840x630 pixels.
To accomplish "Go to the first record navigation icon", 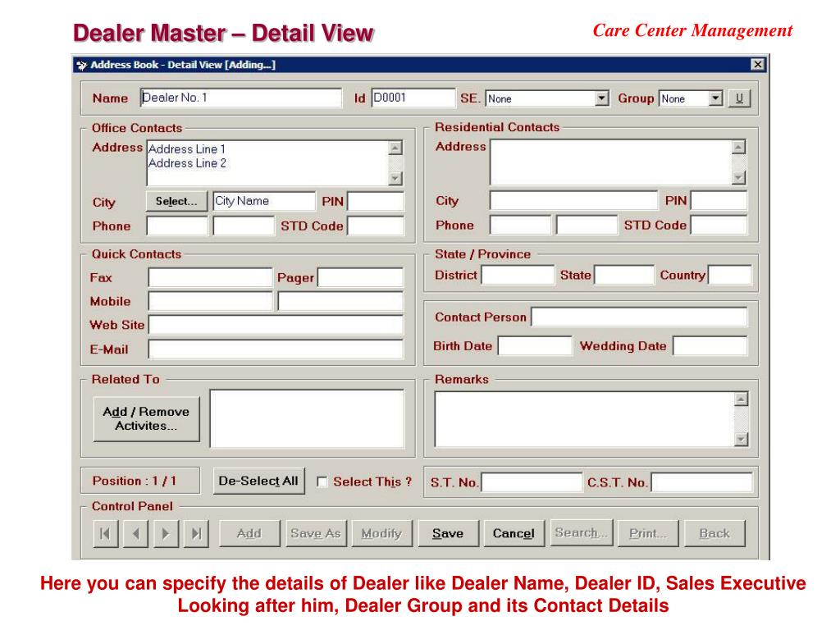I will 106,533.
